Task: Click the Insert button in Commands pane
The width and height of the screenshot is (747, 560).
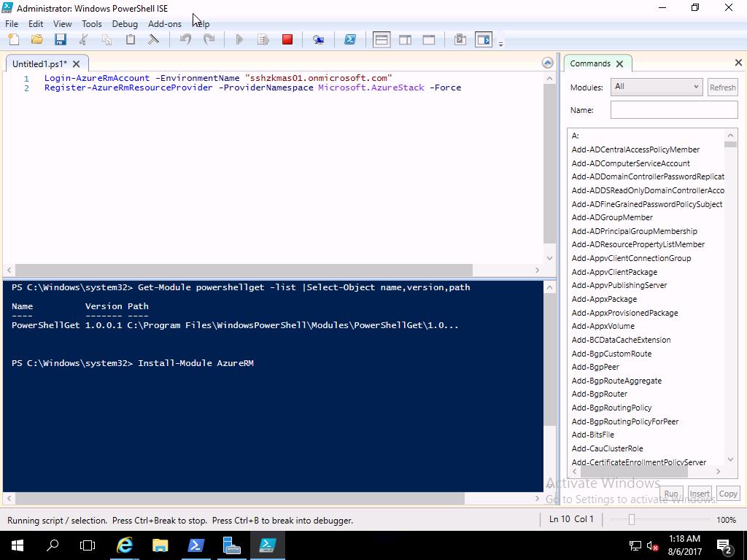Action: [700, 494]
